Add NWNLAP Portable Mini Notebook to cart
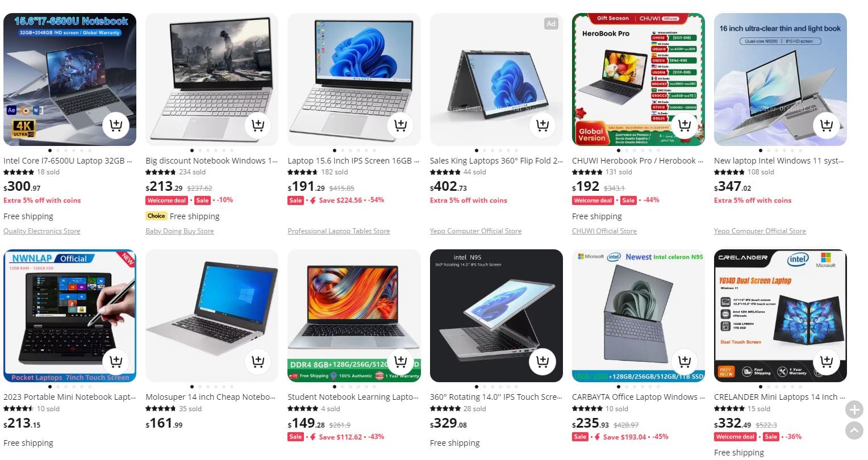The image size is (868, 460). [116, 362]
